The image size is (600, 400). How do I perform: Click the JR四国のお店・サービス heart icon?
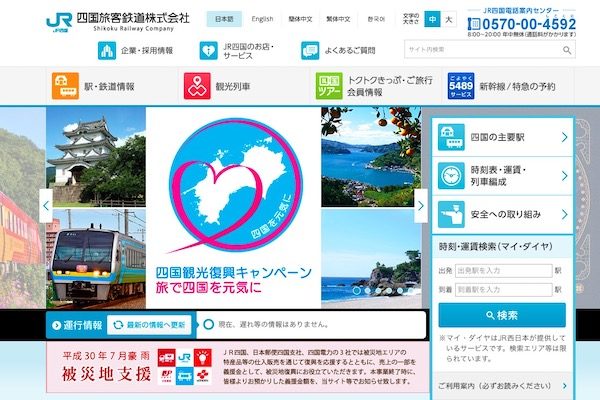tap(209, 51)
